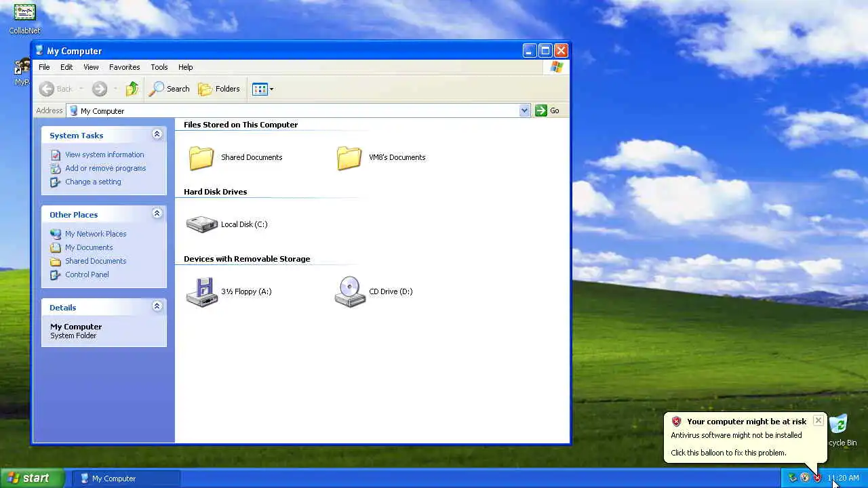Open the Edit menu
This screenshot has height=488, width=868.
66,67
